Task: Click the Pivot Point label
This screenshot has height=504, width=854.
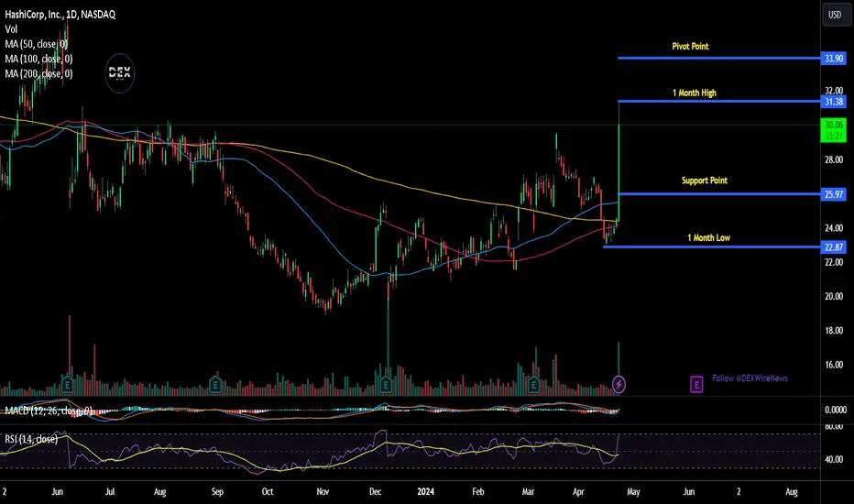Action: pyautogui.click(x=690, y=47)
